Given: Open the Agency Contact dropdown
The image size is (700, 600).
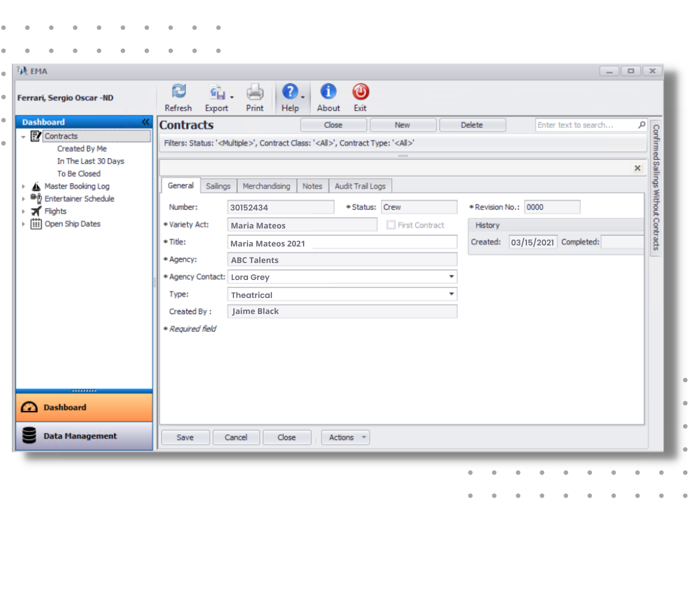Looking at the screenshot, I should coord(451,276).
